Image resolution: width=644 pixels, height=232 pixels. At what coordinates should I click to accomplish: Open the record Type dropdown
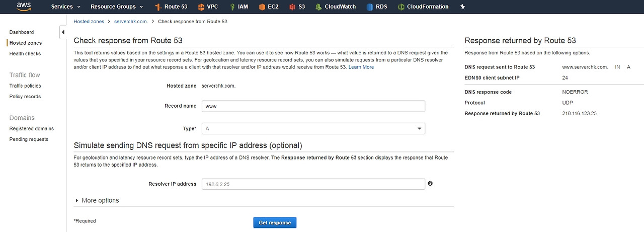(313, 128)
